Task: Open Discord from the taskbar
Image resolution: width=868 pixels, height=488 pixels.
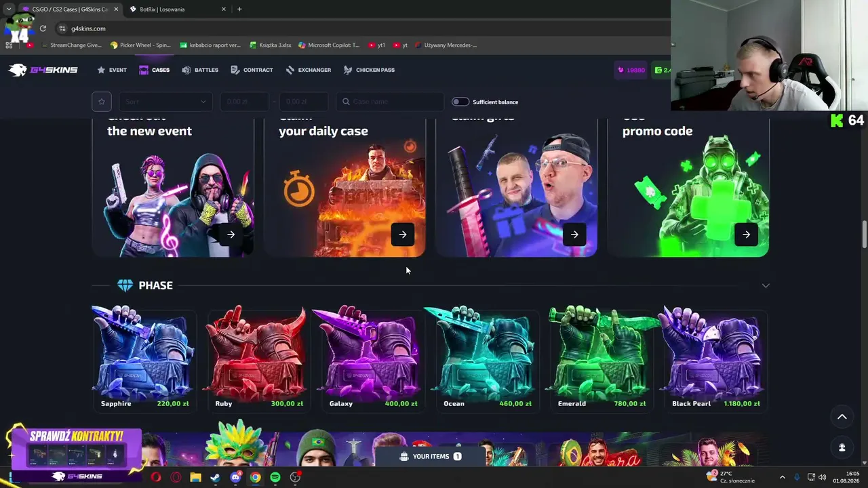Action: [235, 477]
